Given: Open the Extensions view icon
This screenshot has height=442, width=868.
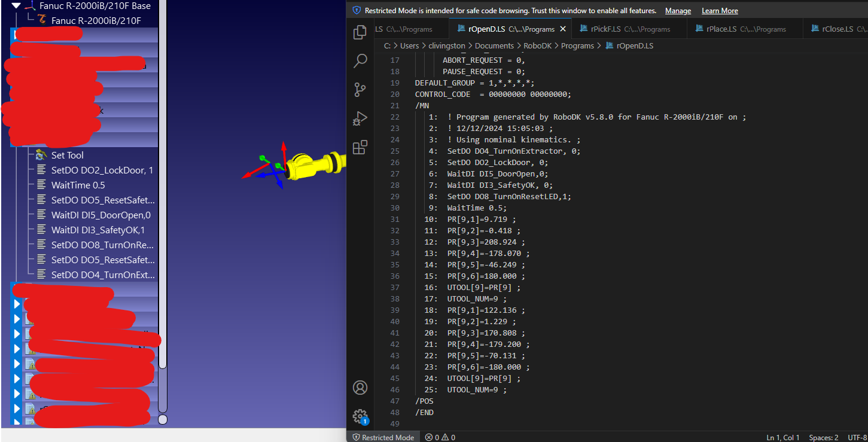Looking at the screenshot, I should coord(360,147).
